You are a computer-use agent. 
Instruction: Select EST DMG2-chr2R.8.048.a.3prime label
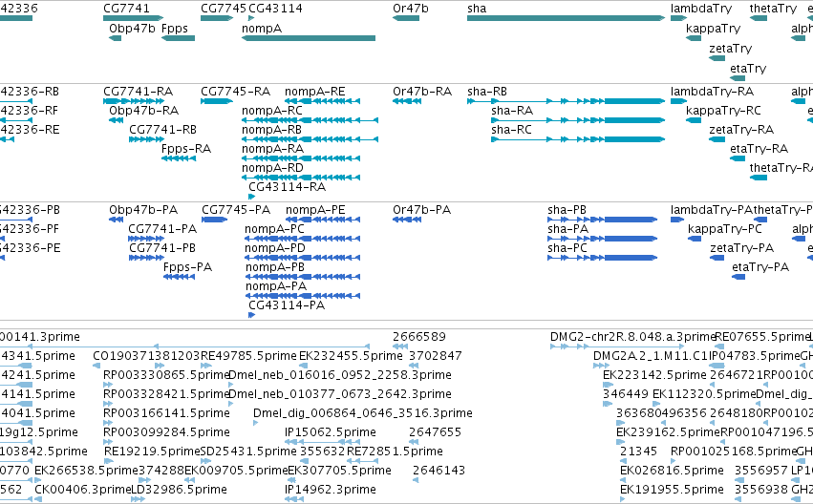(633, 337)
